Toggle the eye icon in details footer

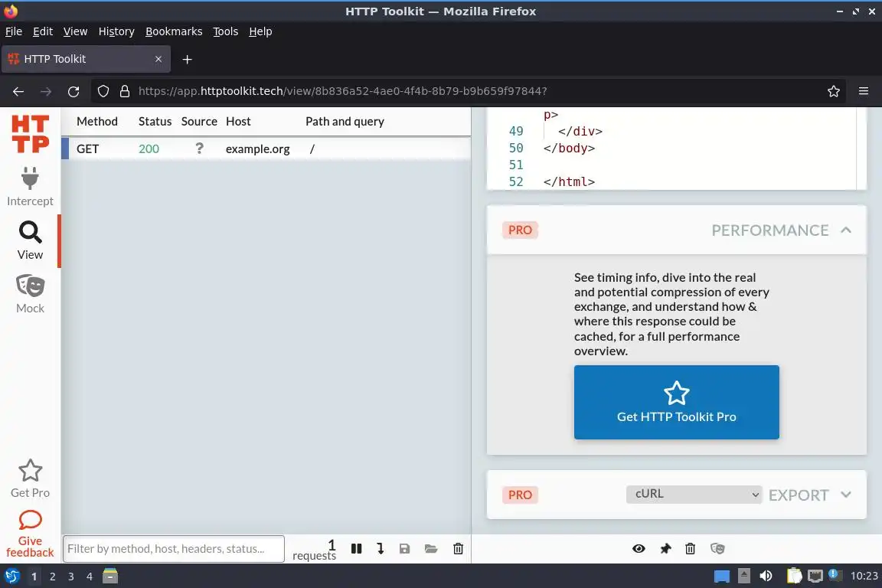[x=639, y=549]
